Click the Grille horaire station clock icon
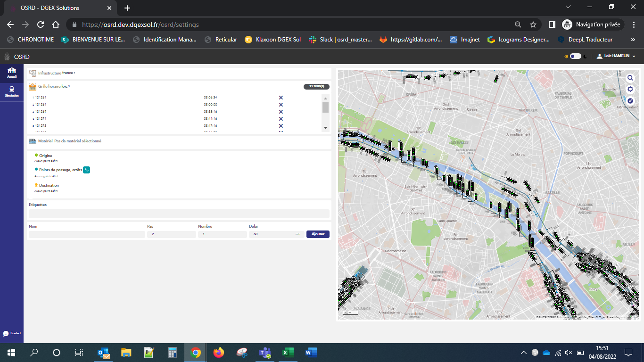Image resolution: width=644 pixels, height=362 pixels. tap(32, 86)
